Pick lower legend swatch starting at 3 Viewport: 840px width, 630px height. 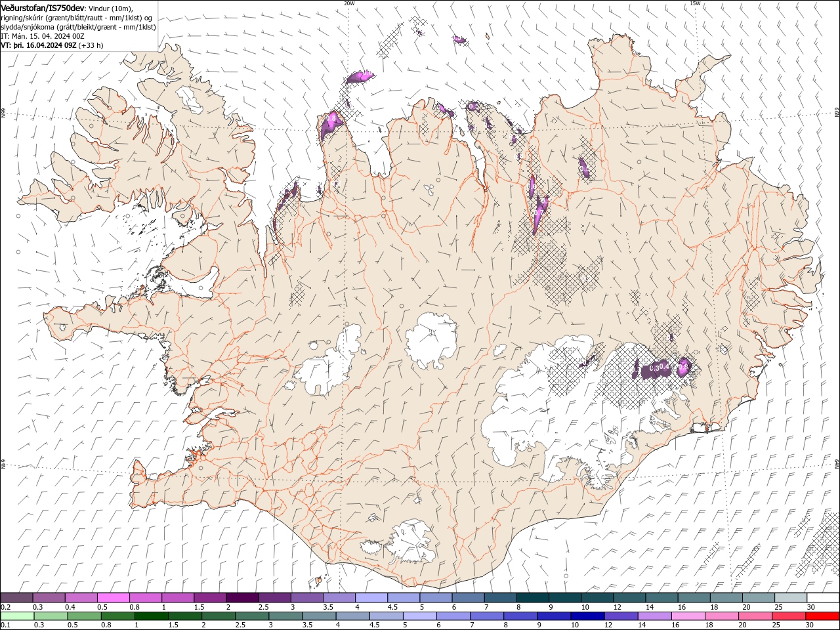coord(285,616)
